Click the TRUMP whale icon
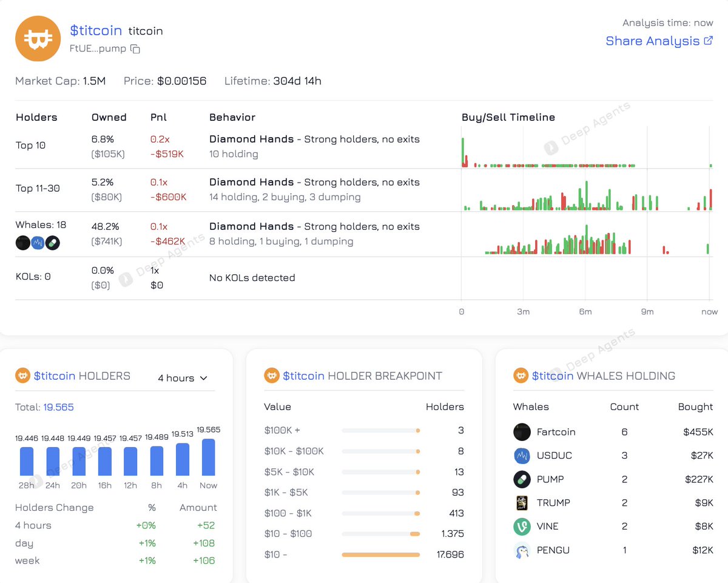This screenshot has width=728, height=583. coord(522,503)
